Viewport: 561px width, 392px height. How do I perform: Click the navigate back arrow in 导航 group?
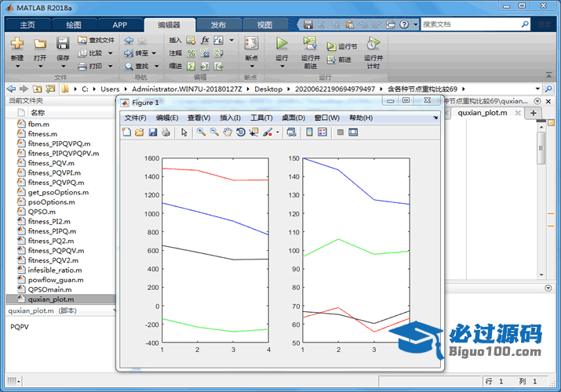tap(129, 41)
